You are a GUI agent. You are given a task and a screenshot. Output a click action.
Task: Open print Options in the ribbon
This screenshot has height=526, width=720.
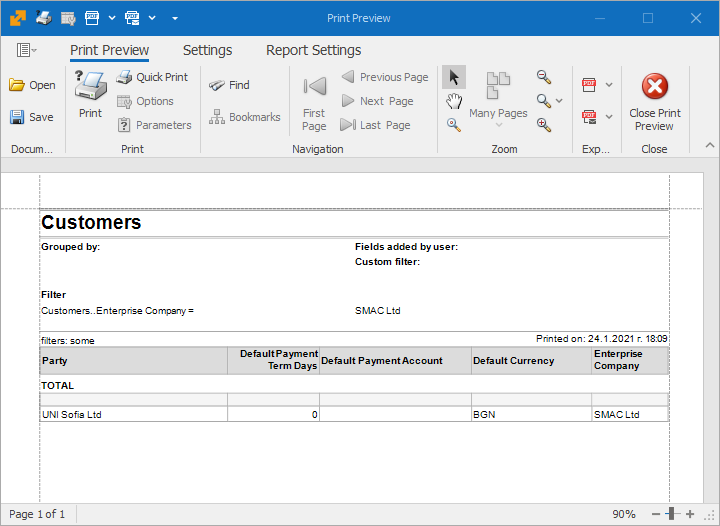click(x=145, y=101)
